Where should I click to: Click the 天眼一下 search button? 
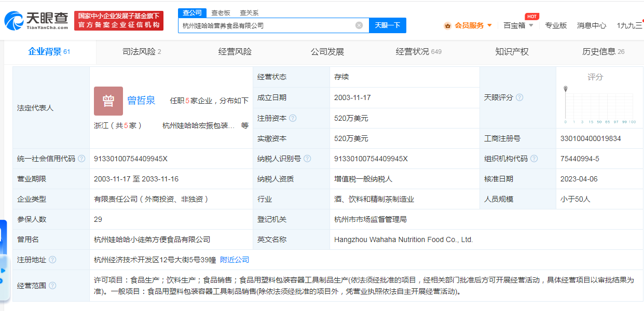(388, 25)
